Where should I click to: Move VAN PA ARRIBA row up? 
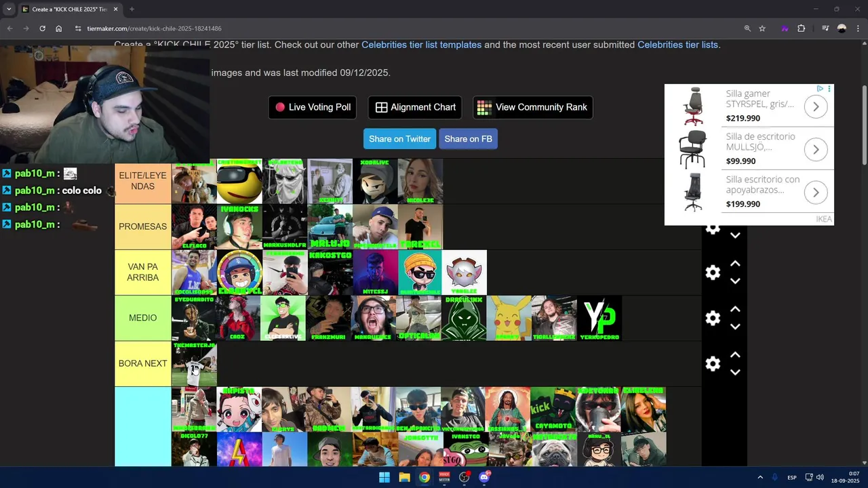pyautogui.click(x=735, y=264)
